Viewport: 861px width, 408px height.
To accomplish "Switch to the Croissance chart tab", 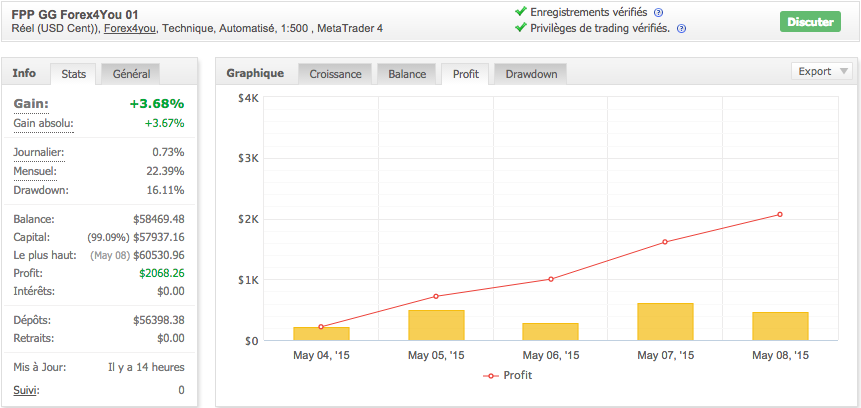I will pyautogui.click(x=335, y=74).
